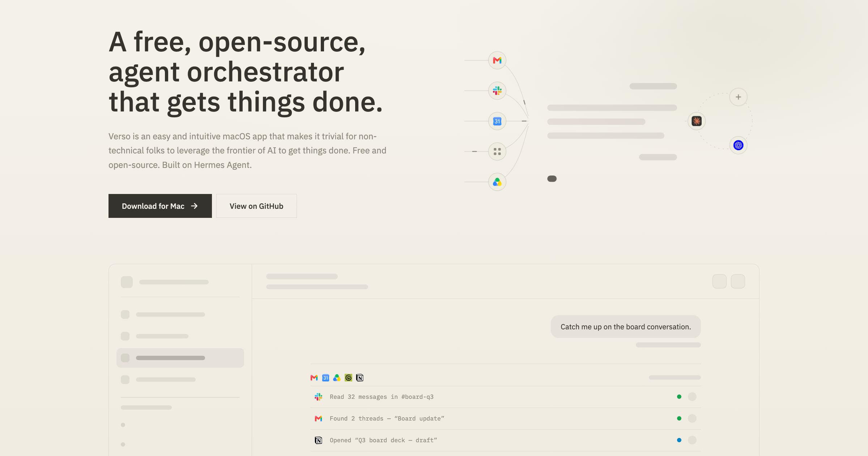Click the 'Found 2 threads' Gmail row

(505, 419)
